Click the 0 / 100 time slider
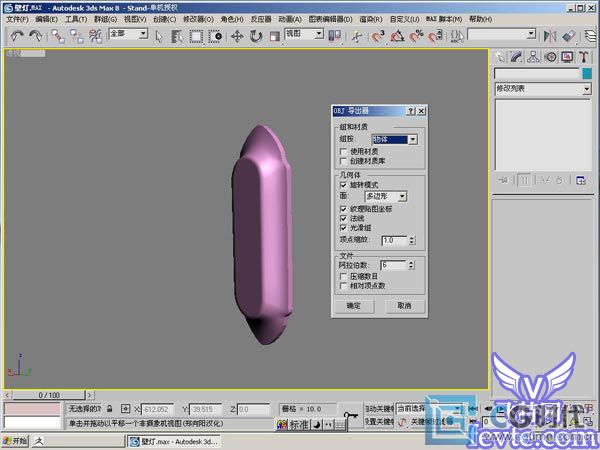 (x=49, y=395)
